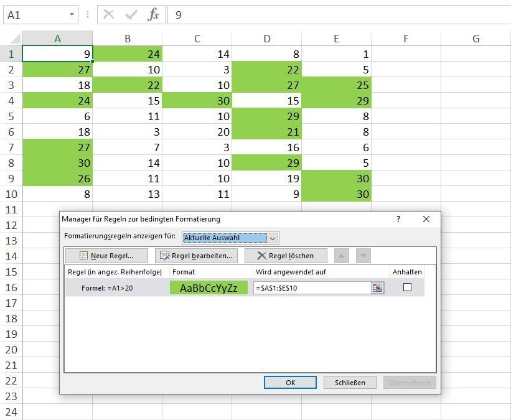
Task: Select column E header
Action: point(336,39)
